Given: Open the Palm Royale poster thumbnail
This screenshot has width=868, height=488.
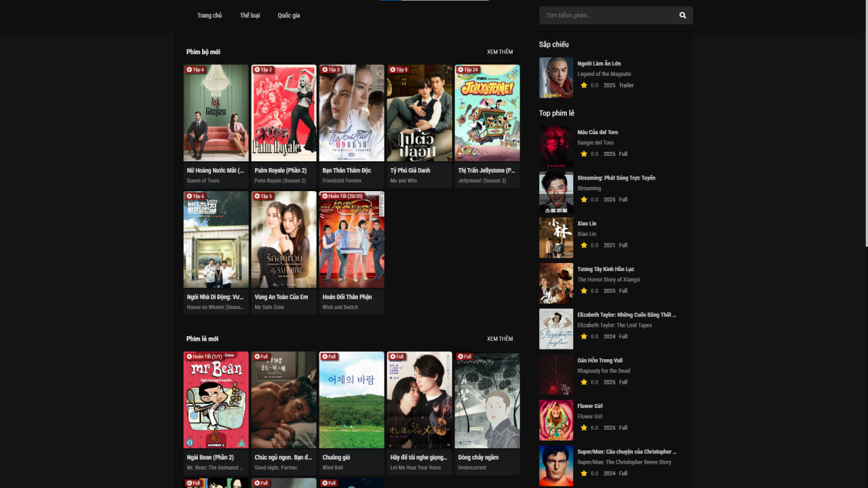Looking at the screenshot, I should coord(283,114).
